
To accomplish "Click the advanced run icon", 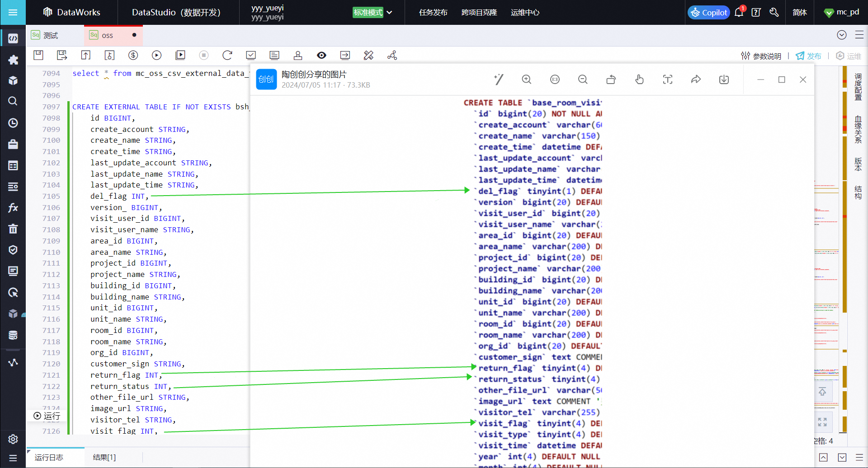I will click(x=180, y=55).
